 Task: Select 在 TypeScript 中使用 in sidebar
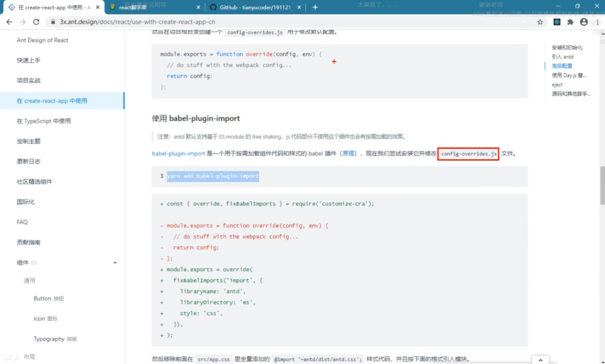pos(44,121)
